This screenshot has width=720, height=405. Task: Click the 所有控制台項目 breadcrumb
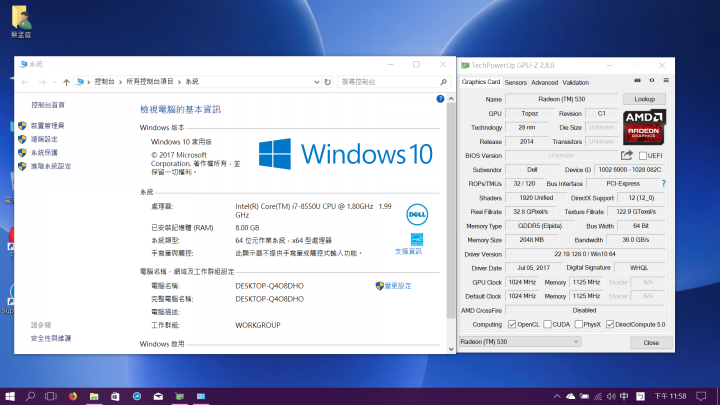click(x=150, y=82)
